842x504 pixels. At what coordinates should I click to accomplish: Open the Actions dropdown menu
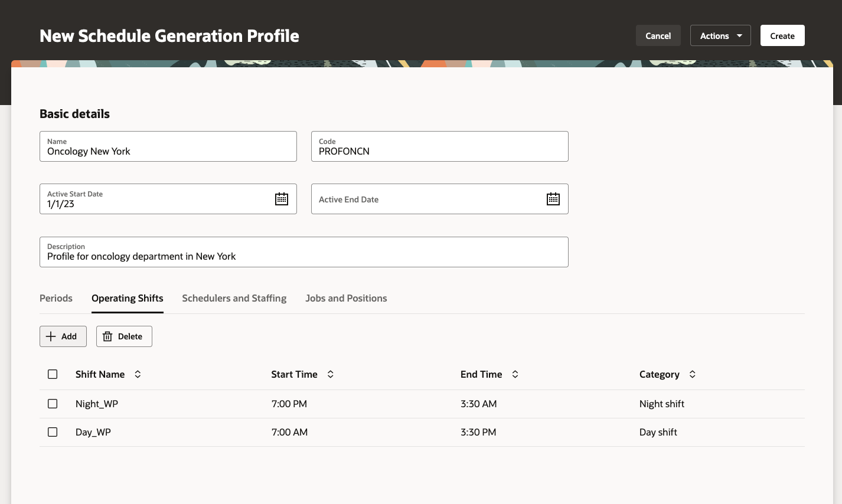tap(720, 35)
